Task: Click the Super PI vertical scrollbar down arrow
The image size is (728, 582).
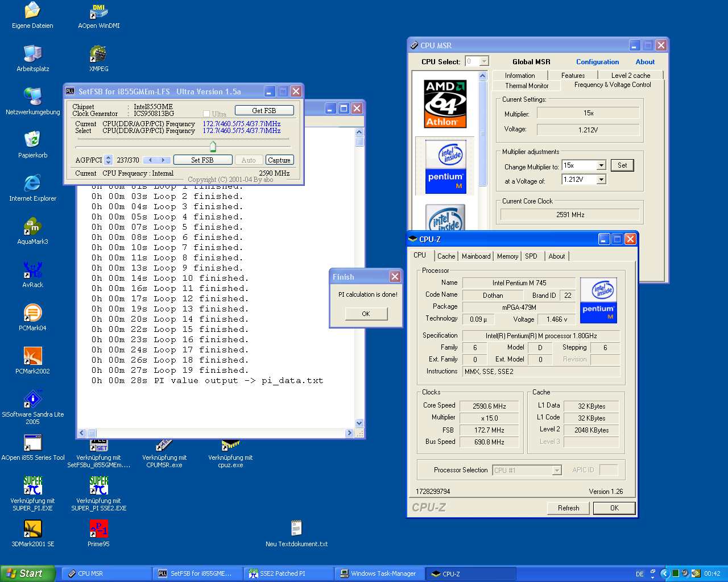Action: [359, 423]
